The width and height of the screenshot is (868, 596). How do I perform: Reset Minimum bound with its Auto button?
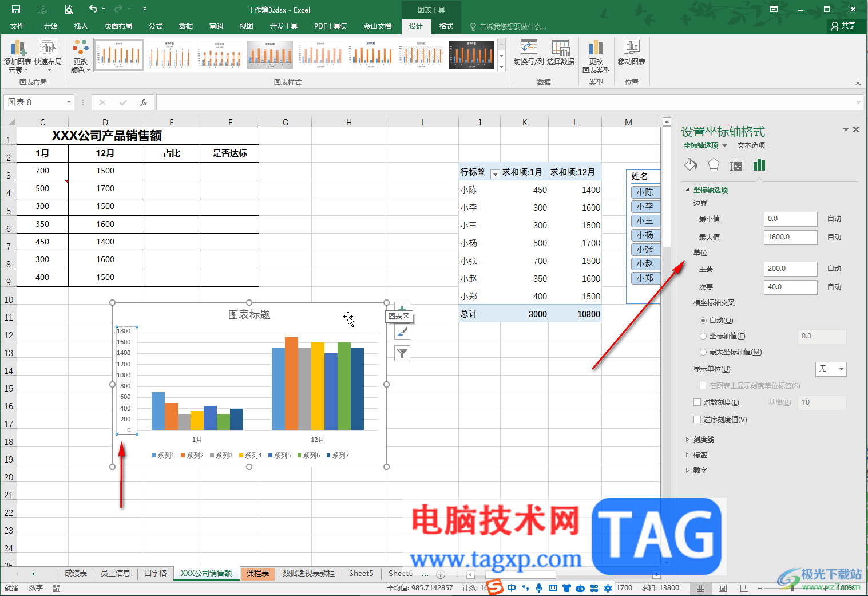[x=834, y=219]
